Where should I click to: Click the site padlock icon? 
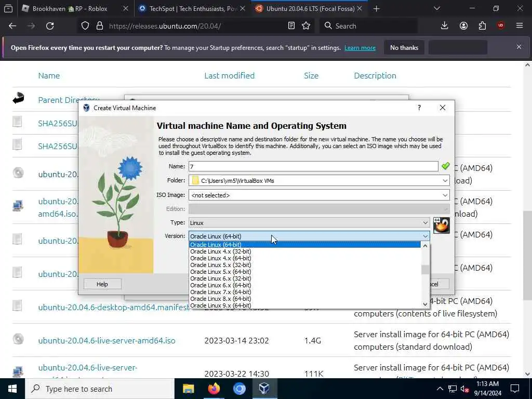coord(99,26)
